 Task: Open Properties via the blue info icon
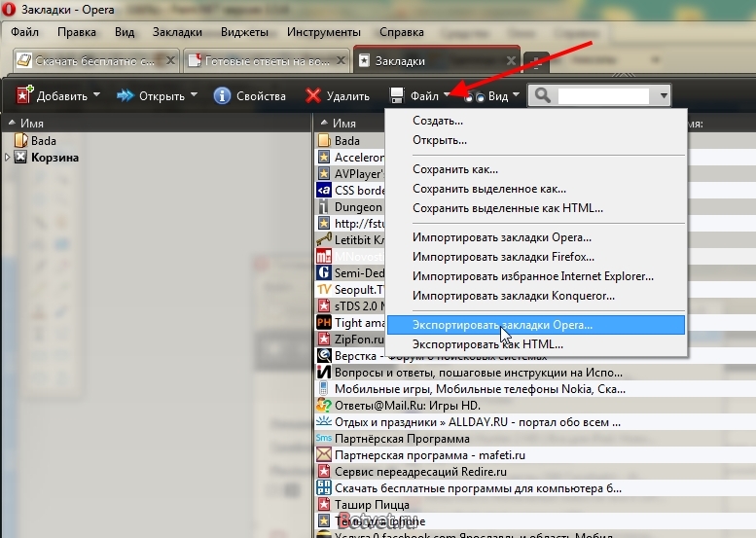(222, 95)
